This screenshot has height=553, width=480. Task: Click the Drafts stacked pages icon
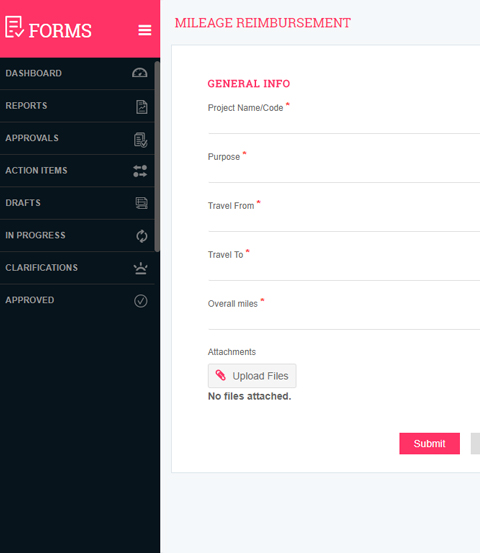pyautogui.click(x=141, y=203)
